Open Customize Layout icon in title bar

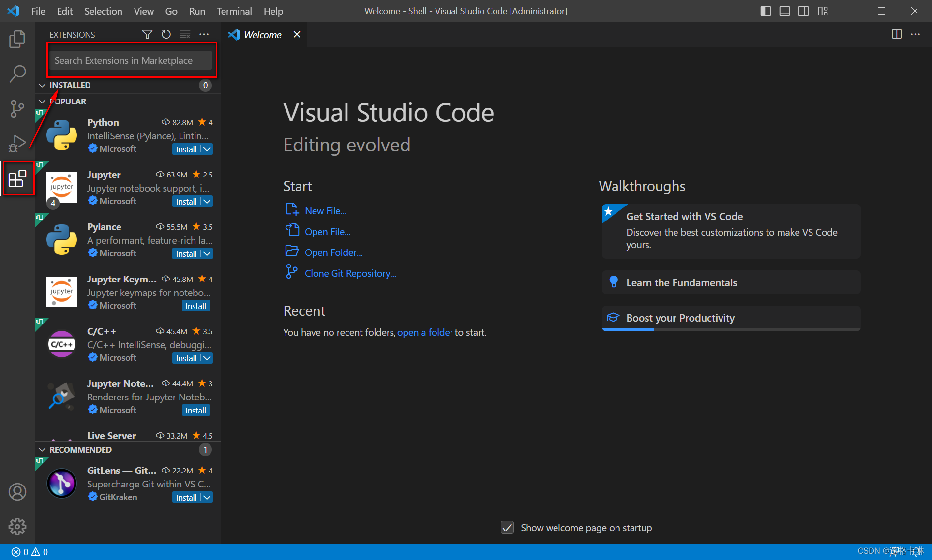(x=823, y=11)
